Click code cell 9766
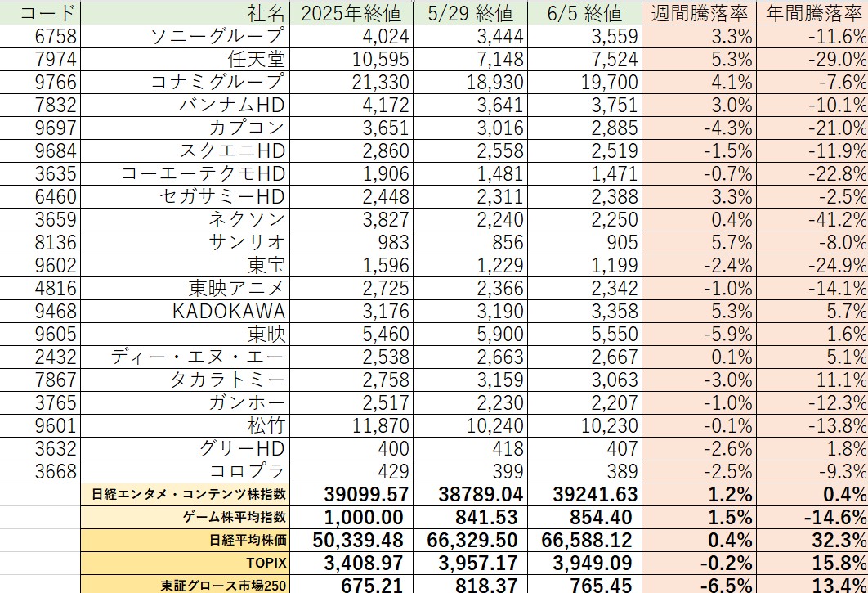868x593 pixels. 40,82
